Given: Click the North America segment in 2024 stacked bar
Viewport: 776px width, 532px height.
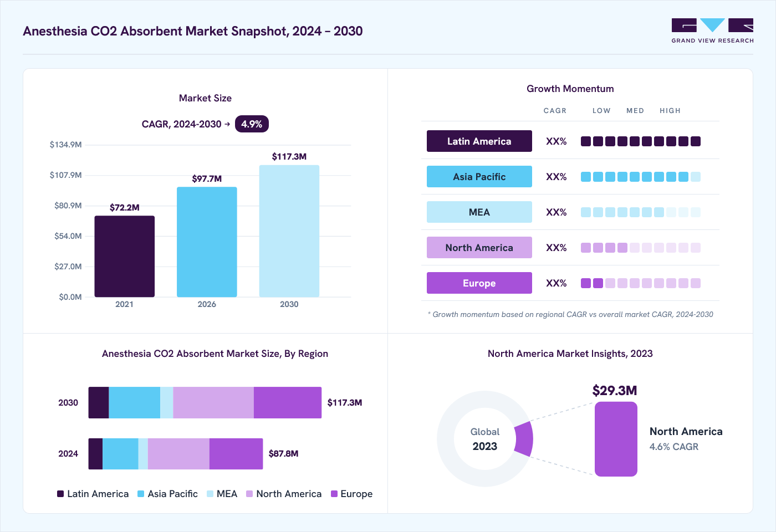Looking at the screenshot, I should pyautogui.click(x=178, y=454).
